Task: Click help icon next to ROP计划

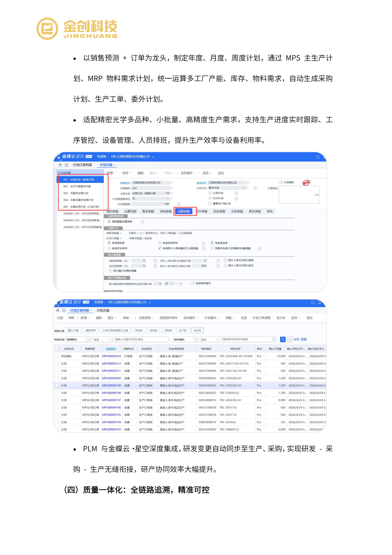Action: click(x=236, y=199)
